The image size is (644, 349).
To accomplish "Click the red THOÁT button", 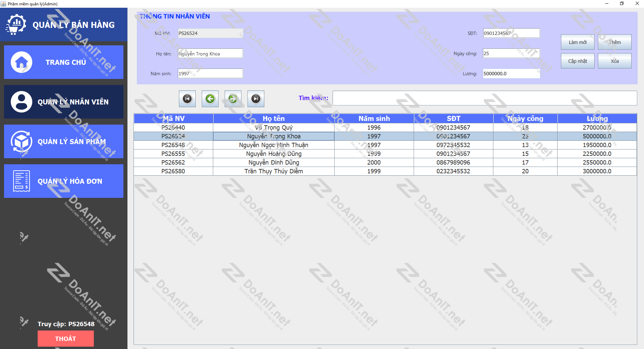I will point(66,339).
